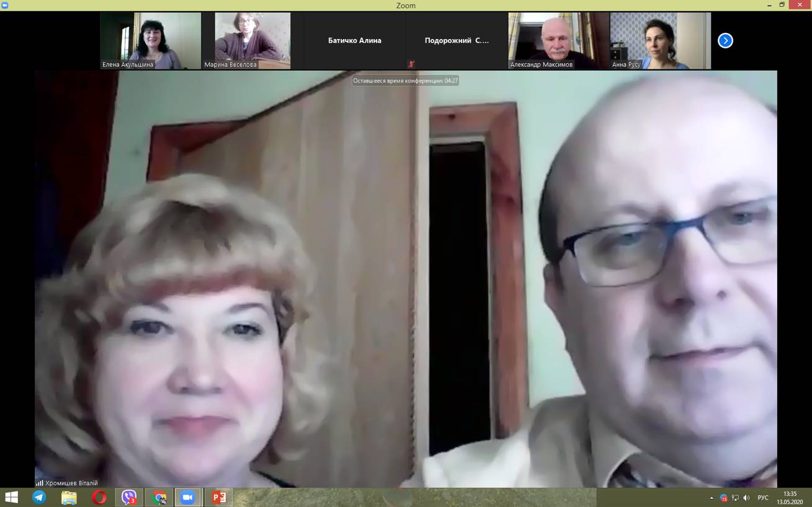This screenshot has width=812, height=507.
Task: Select Александр Максимов's video thumbnail
Action: [558, 40]
